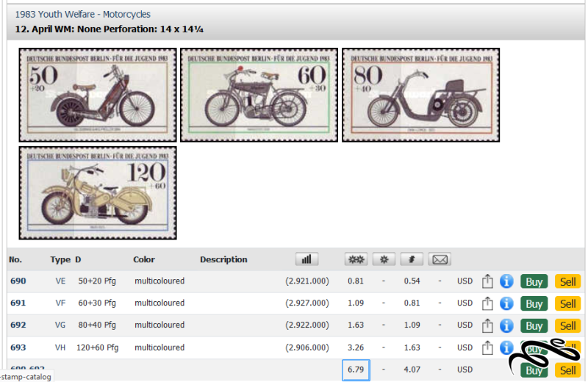Select the highlighted 6.79 total price cell
This screenshot has height=382, width=588.
(356, 370)
